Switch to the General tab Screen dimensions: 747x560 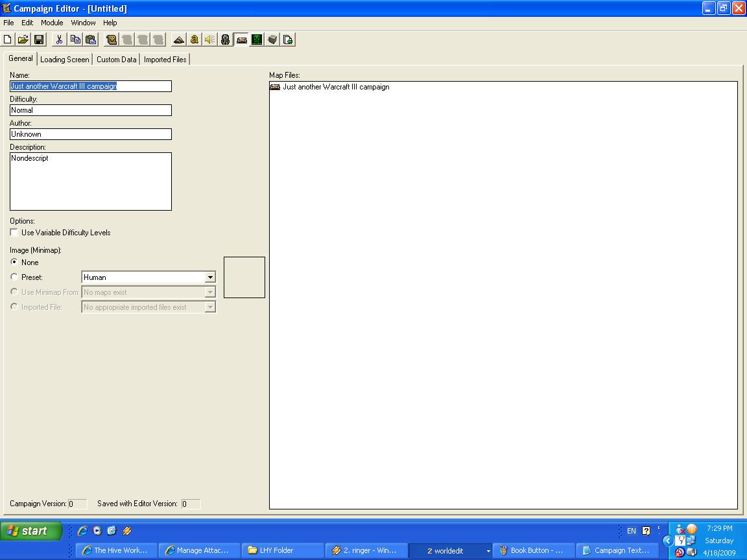[21, 58]
